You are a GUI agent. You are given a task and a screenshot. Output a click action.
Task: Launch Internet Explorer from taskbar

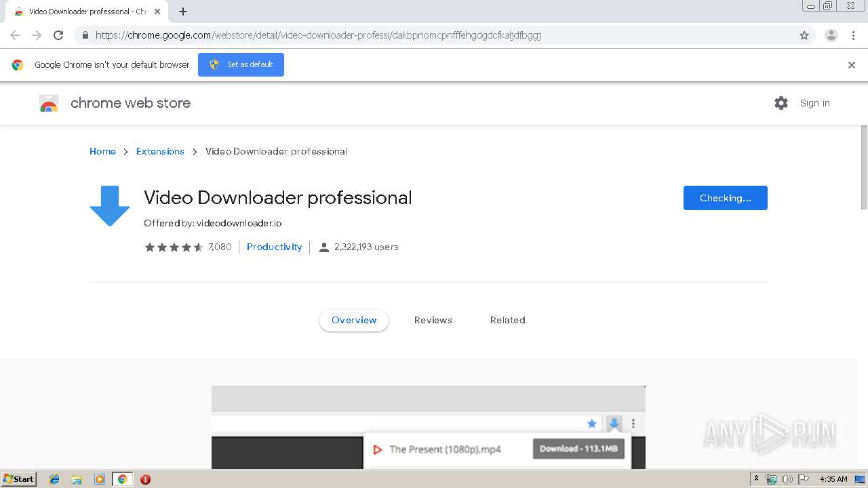click(54, 479)
